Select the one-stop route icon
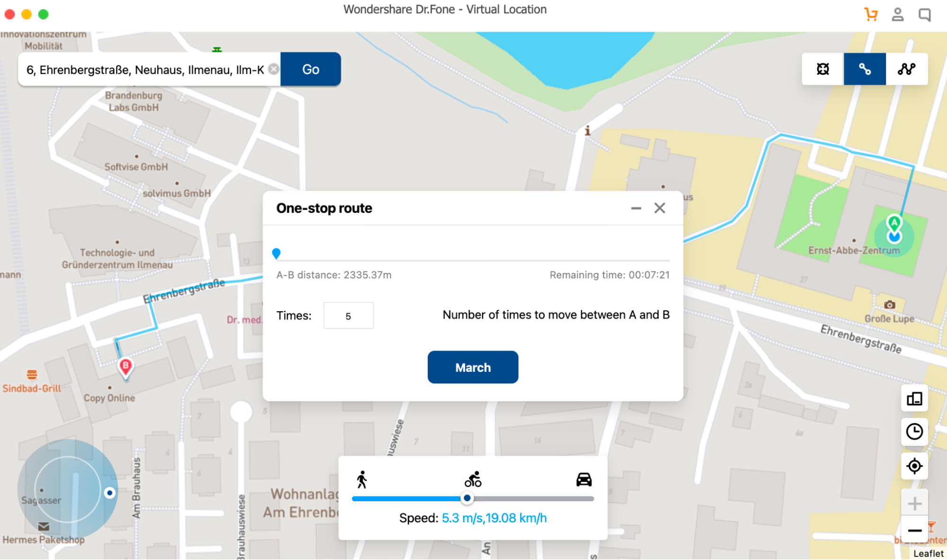947x560 pixels. click(865, 68)
